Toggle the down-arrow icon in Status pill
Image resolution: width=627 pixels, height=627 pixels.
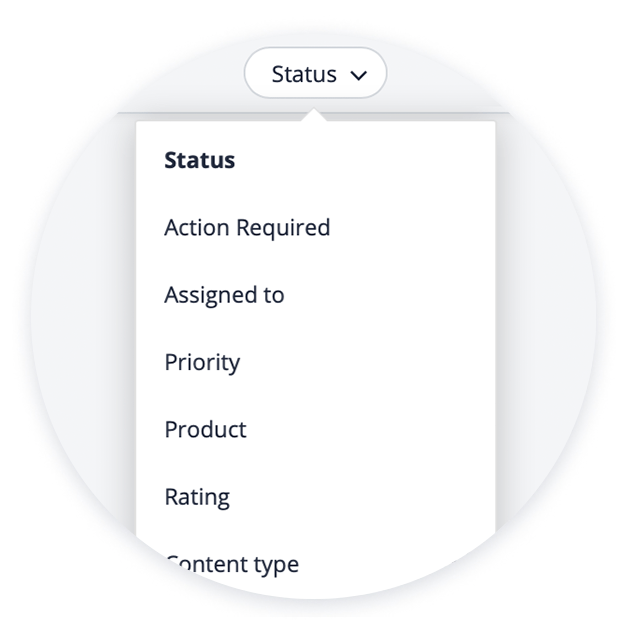359,75
